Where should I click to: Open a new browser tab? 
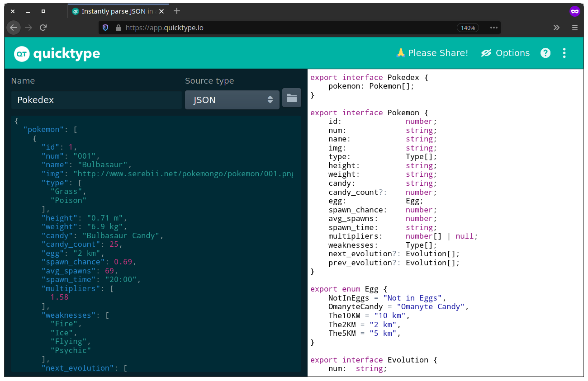click(x=177, y=11)
